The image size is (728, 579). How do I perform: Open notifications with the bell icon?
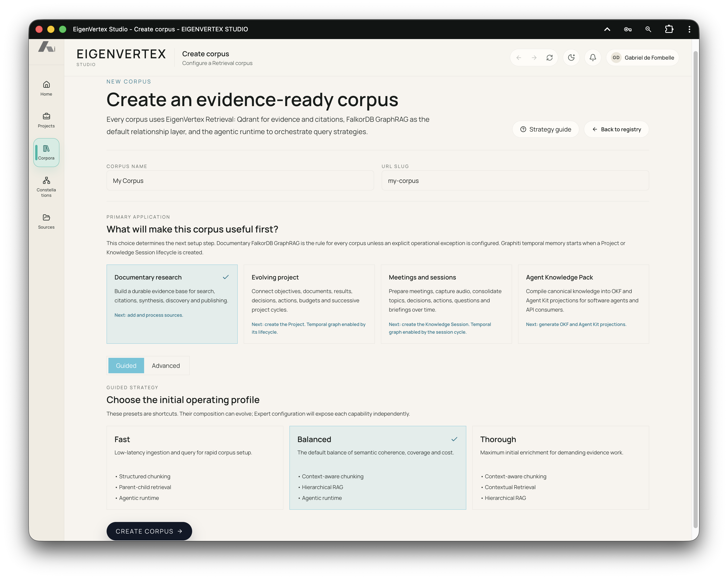coord(593,57)
